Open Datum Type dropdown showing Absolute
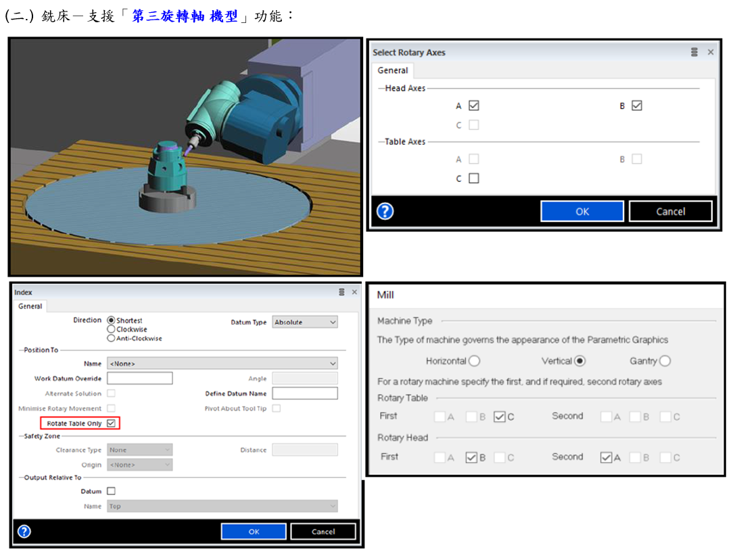 304,323
